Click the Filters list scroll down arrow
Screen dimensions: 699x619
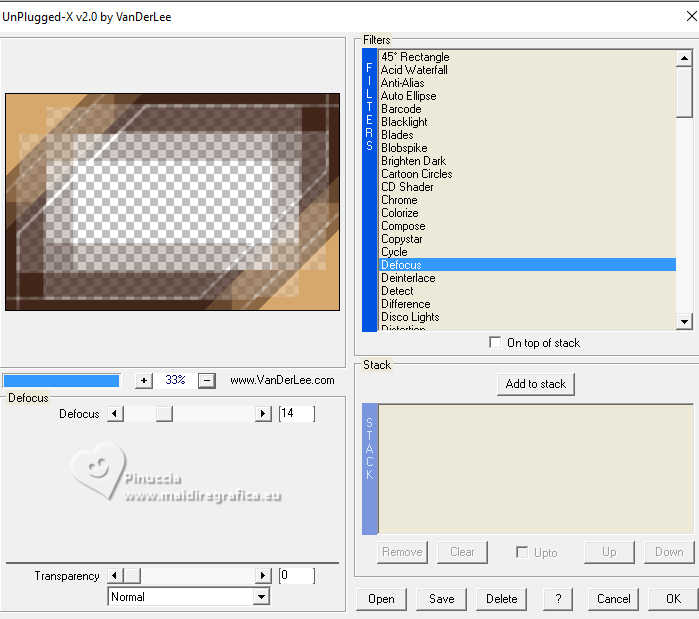(x=684, y=321)
